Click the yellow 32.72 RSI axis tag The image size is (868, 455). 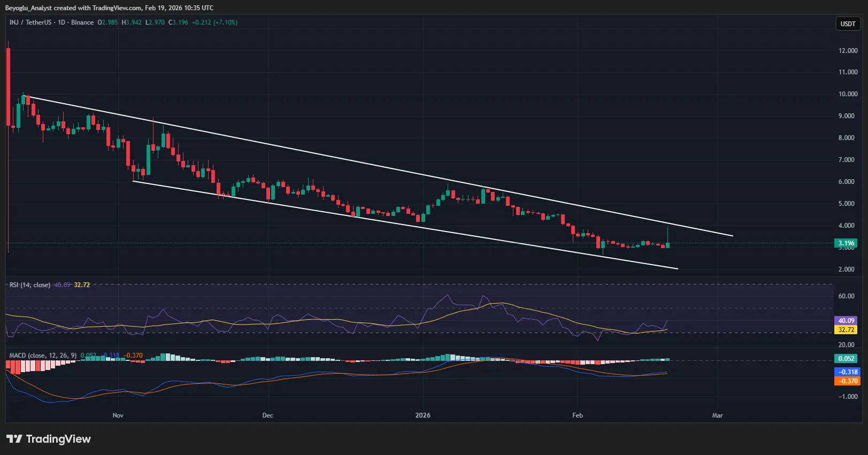pos(846,330)
